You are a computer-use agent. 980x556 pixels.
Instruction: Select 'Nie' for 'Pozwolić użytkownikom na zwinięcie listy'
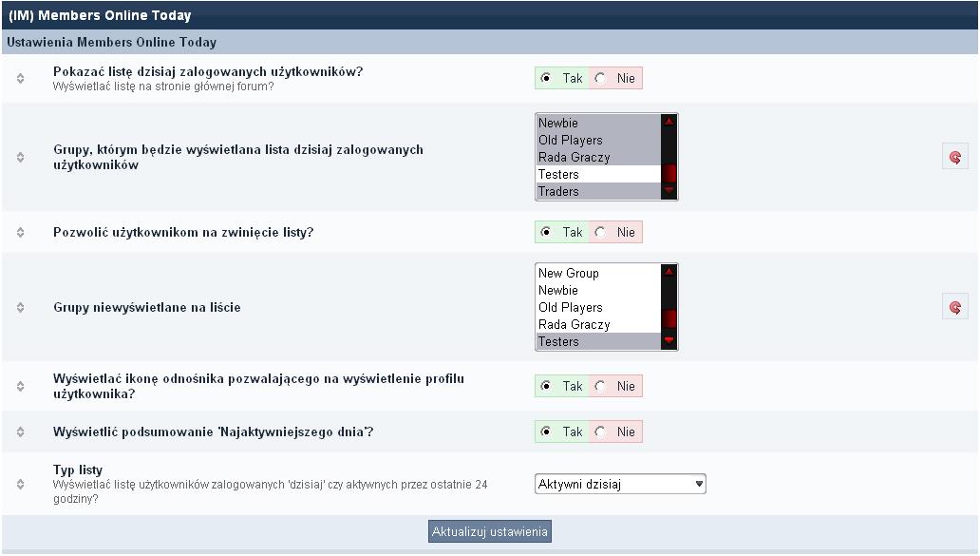(x=600, y=233)
